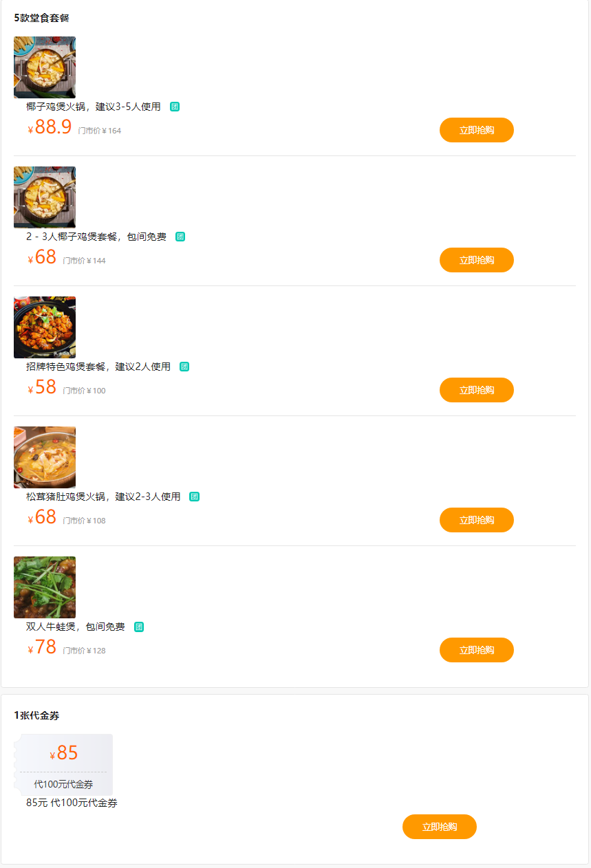Image resolution: width=591 pixels, height=868 pixels.
Task: Buy the ¥58 招牌特色鸡煲套餐 now
Action: pos(476,390)
